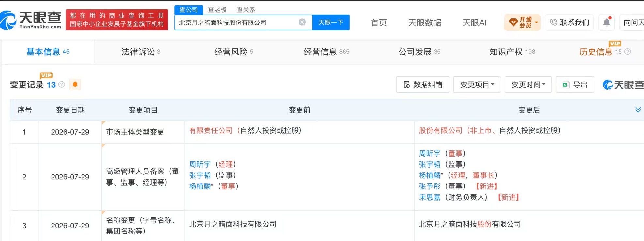
Task: Open 杨植麟 link in 变更后 column
Action: point(430,175)
